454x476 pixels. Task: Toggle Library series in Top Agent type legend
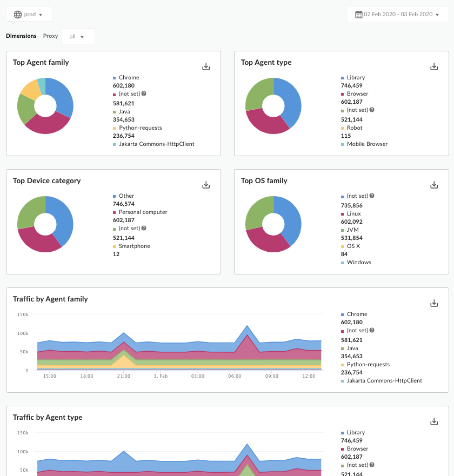(x=356, y=78)
